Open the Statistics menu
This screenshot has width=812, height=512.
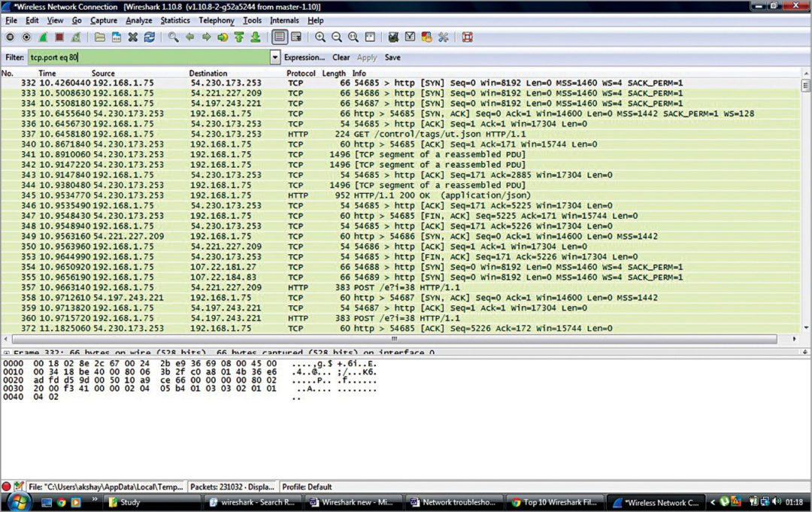(174, 20)
